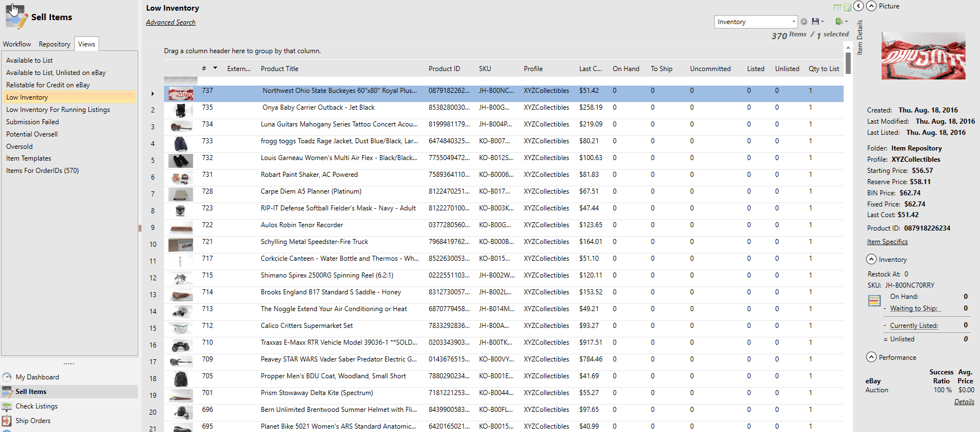Go to Ship Orders
Viewport: 980px width, 432px height.
pos(33,421)
